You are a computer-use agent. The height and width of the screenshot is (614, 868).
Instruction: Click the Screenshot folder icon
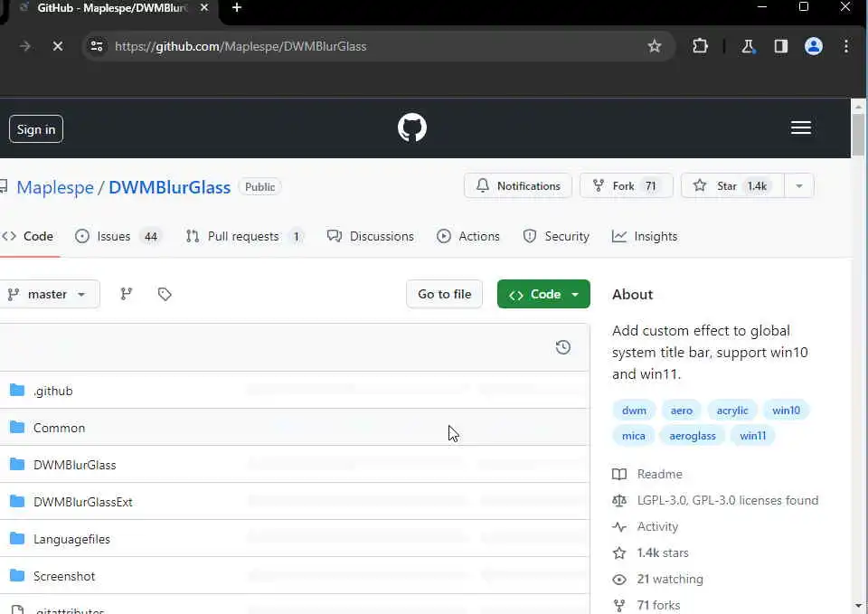pos(17,576)
